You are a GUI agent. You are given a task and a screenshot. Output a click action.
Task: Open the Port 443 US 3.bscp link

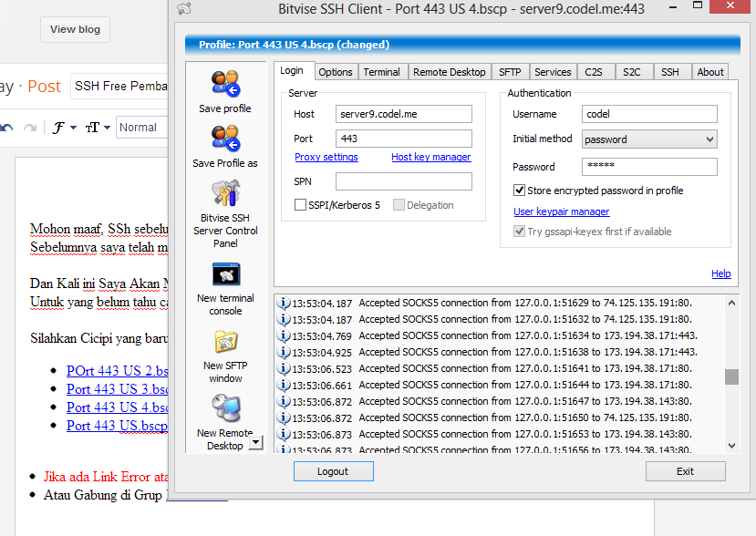[x=117, y=389]
